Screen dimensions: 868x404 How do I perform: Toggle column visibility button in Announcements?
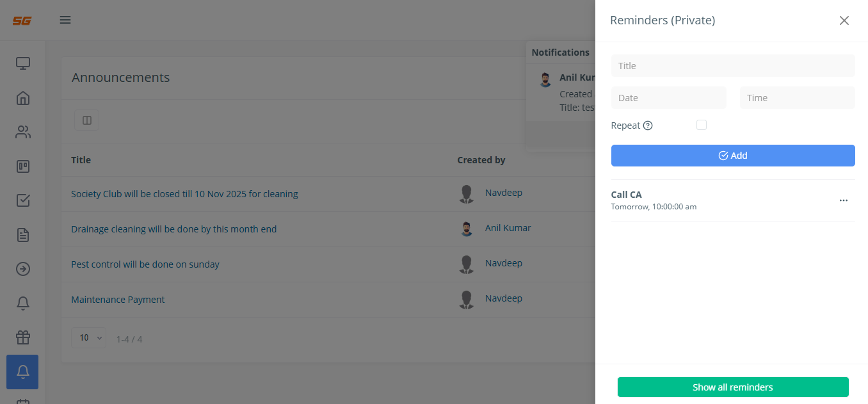[x=86, y=120]
